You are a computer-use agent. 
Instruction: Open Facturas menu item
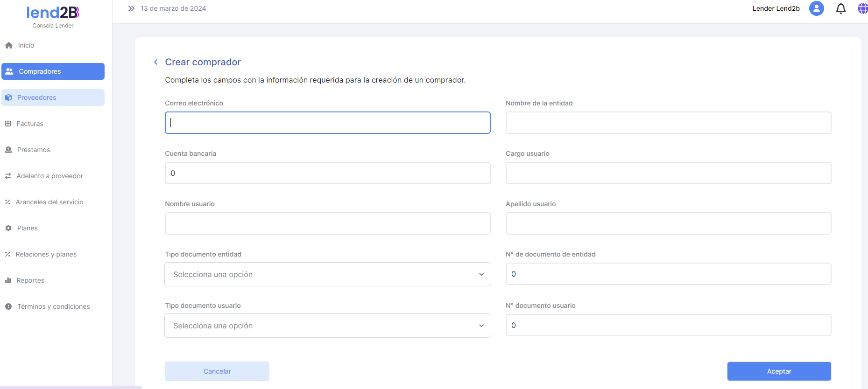pos(30,124)
